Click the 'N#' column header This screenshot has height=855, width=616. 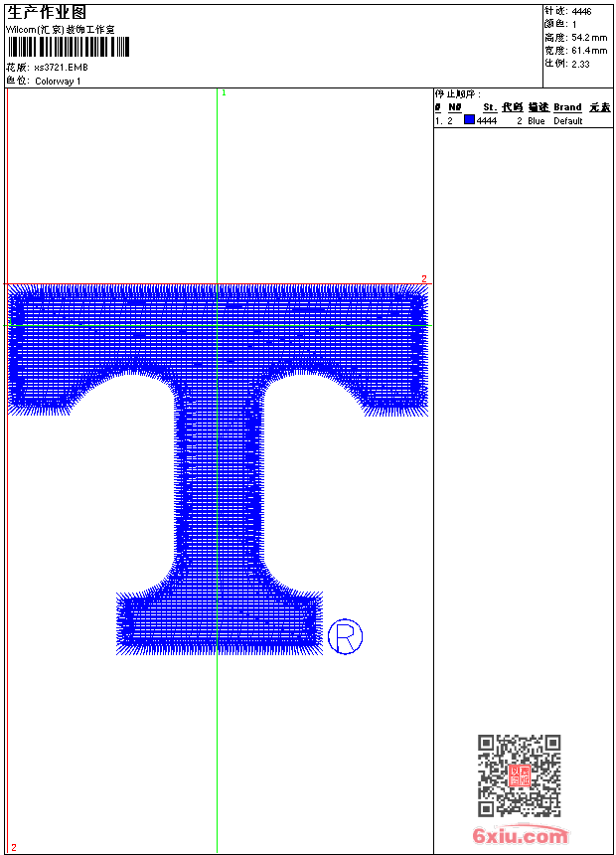455,107
